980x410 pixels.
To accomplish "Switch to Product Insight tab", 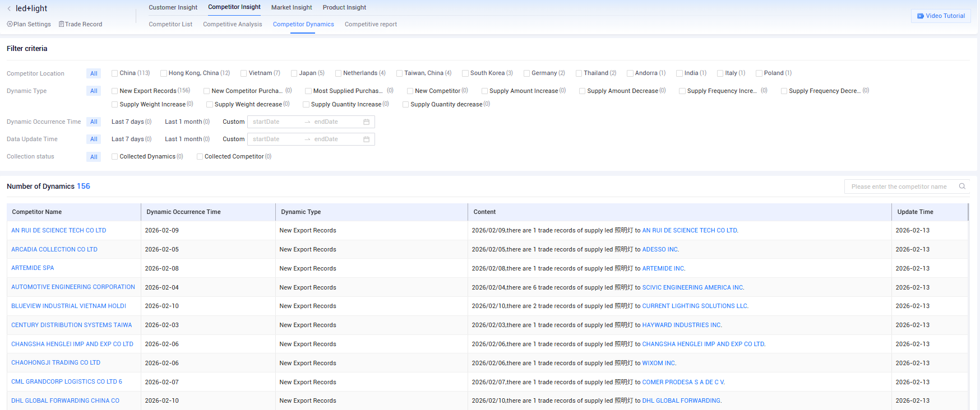I will point(344,7).
